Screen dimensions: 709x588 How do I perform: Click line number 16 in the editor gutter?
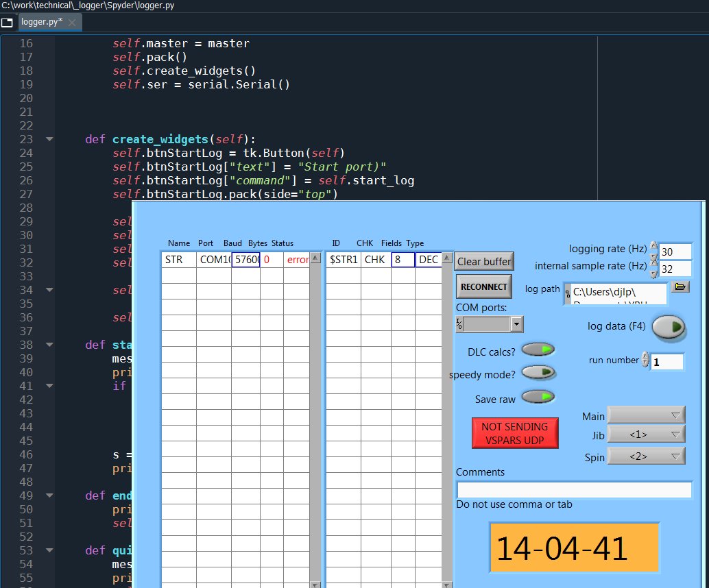26,43
